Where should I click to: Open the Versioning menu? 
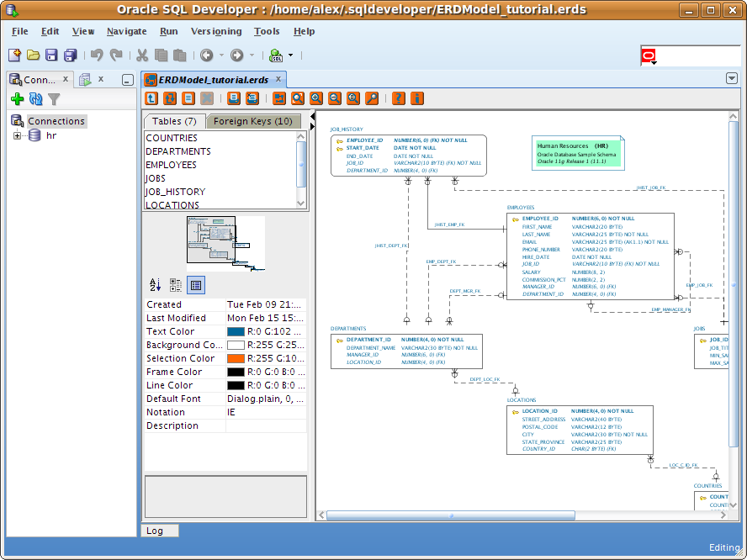(x=217, y=31)
